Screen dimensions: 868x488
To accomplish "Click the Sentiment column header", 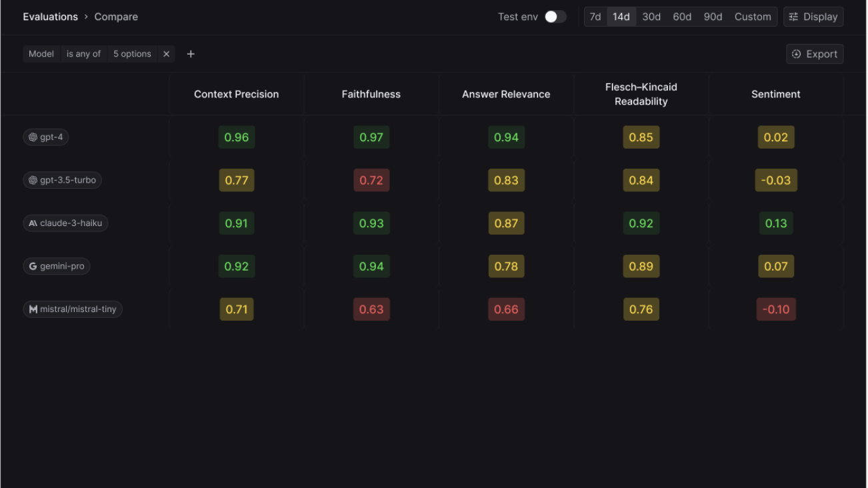I will click(x=776, y=94).
